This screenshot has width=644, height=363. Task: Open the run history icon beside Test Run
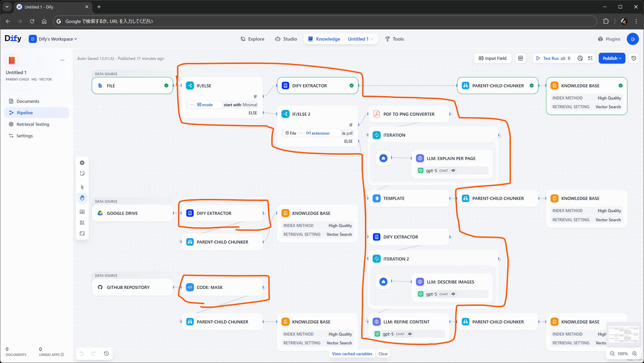point(580,58)
